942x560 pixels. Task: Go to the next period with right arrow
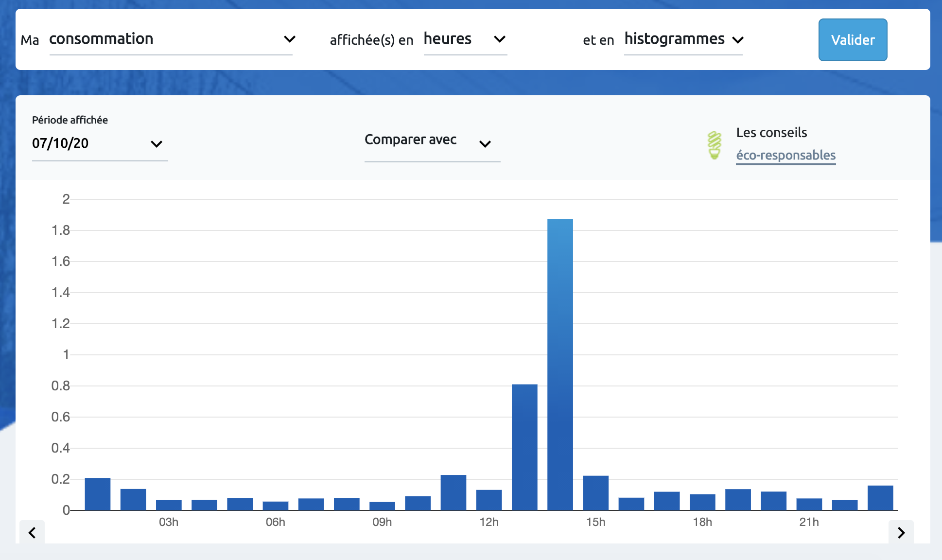coord(901,533)
